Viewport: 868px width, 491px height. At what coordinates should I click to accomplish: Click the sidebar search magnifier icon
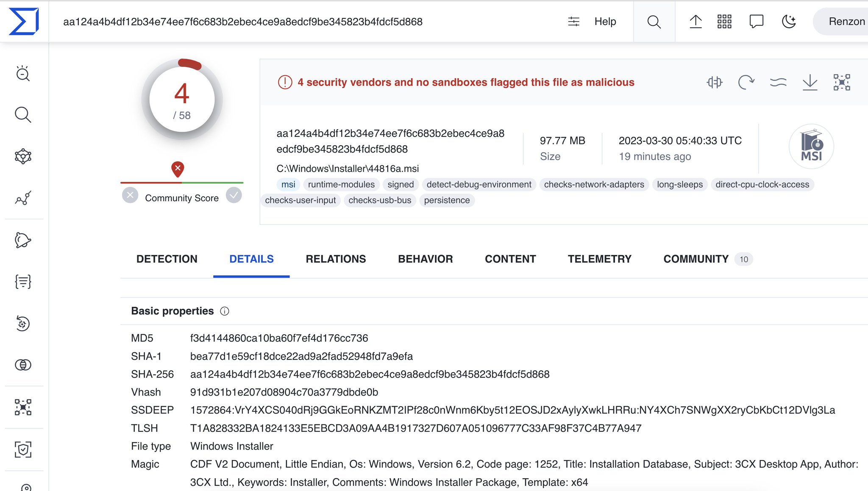pyautogui.click(x=23, y=115)
